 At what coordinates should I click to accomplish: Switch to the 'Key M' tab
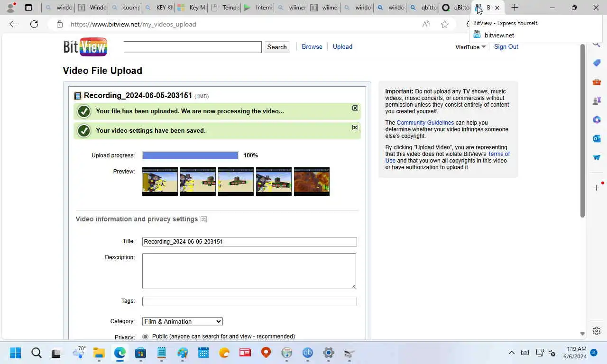[191, 8]
